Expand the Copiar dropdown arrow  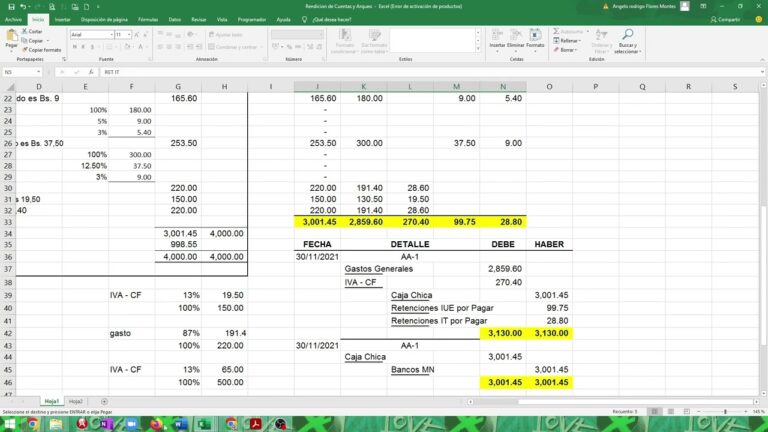pyautogui.click(x=48, y=41)
